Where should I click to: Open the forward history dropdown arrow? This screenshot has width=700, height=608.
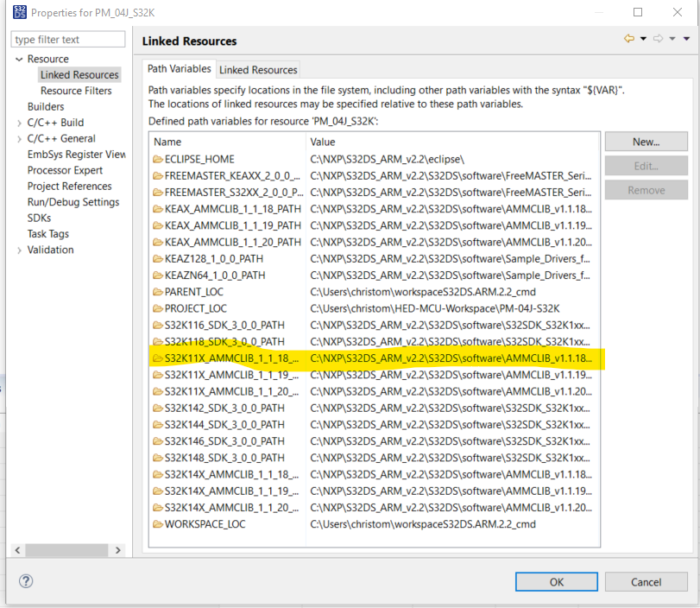[x=672, y=39]
